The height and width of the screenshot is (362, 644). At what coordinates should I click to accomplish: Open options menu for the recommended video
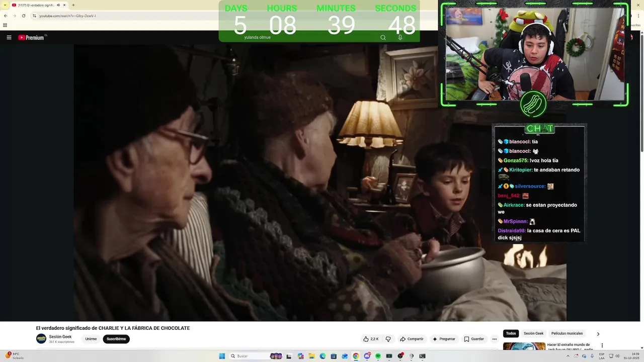point(602,345)
